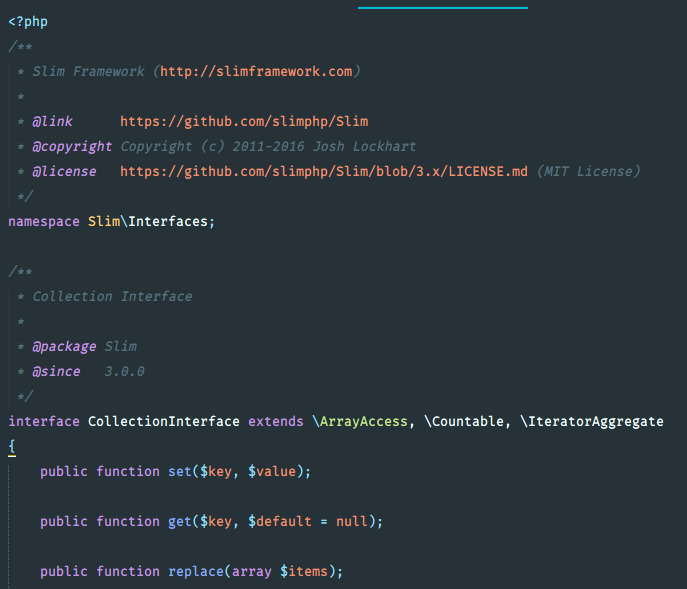This screenshot has width=687, height=589.
Task: Click the interface keyword
Action: (44, 421)
